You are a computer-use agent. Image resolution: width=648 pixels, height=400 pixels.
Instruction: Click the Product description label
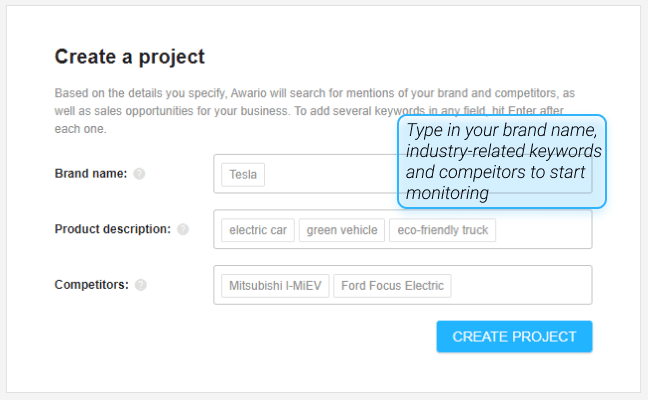(x=113, y=229)
